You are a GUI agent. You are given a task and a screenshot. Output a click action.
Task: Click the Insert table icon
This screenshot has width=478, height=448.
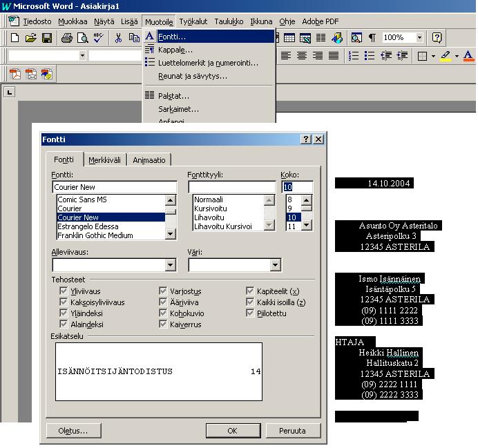289,38
